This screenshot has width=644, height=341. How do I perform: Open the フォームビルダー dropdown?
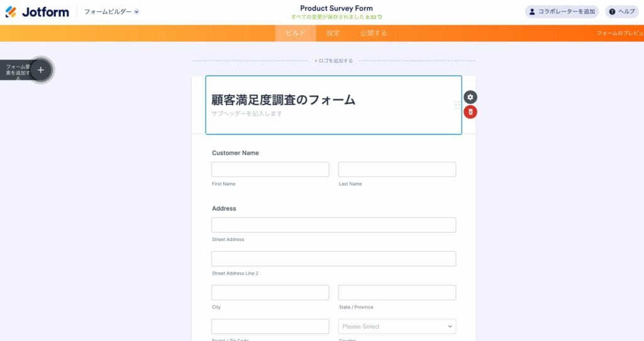pos(111,12)
